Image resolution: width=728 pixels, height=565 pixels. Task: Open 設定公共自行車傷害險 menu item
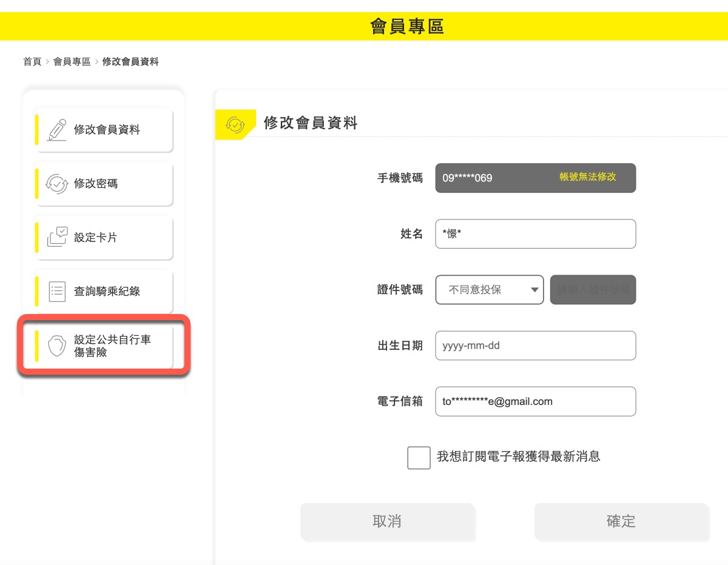112,346
